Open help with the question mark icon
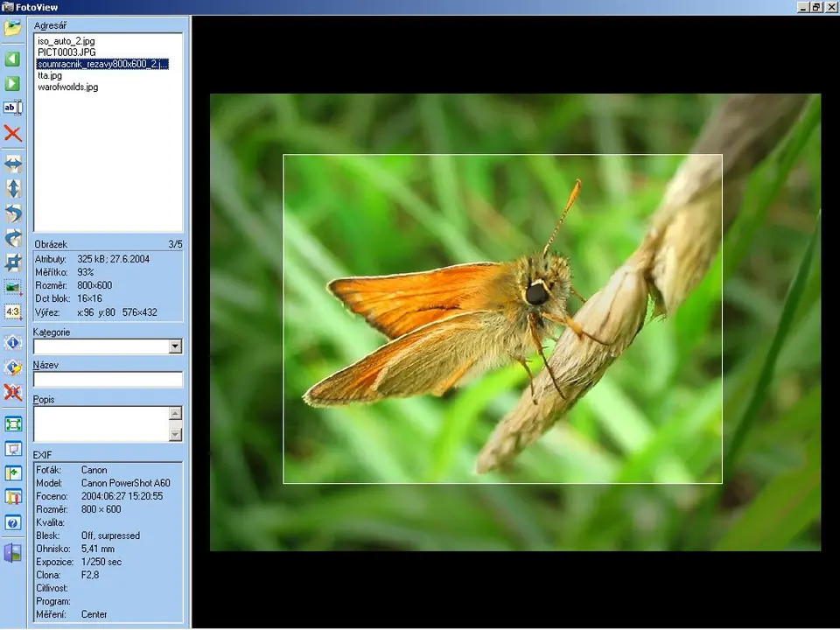The width and height of the screenshot is (840, 630). tap(12, 523)
